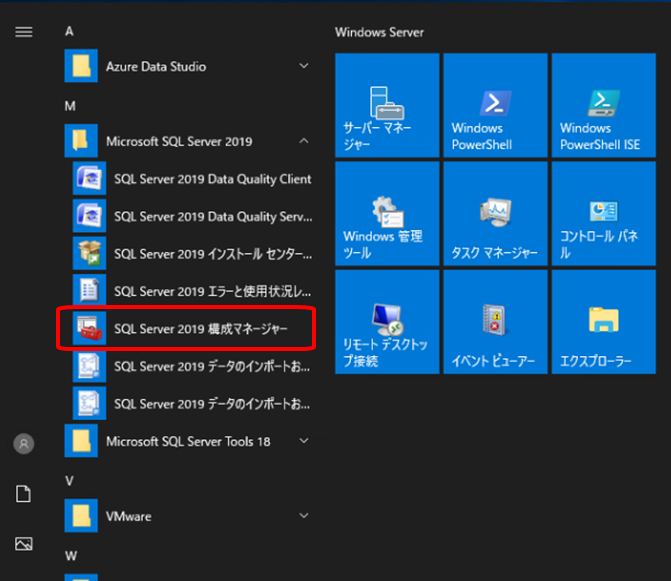Select Microsoft SQL Server 2019 label
This screenshot has width=671, height=581.
pyautogui.click(x=179, y=141)
